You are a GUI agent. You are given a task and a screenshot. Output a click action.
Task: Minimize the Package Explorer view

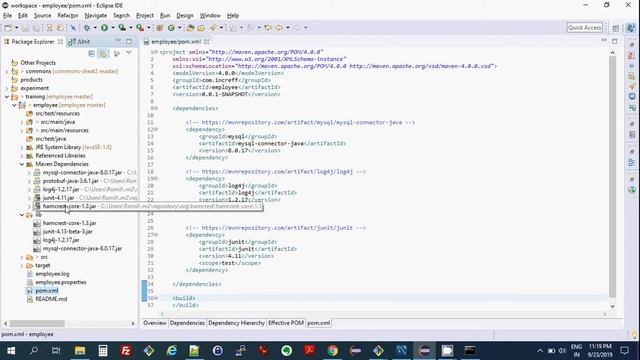(118, 41)
